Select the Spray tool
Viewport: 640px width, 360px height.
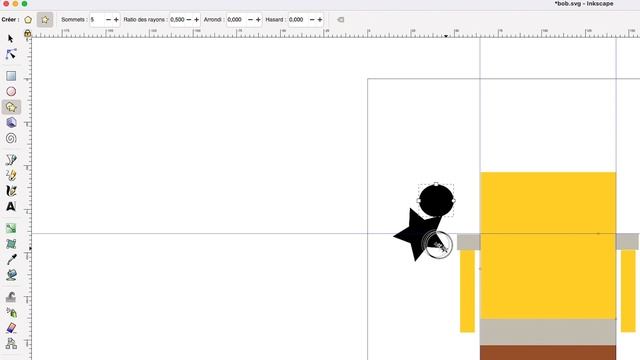tap(11, 312)
